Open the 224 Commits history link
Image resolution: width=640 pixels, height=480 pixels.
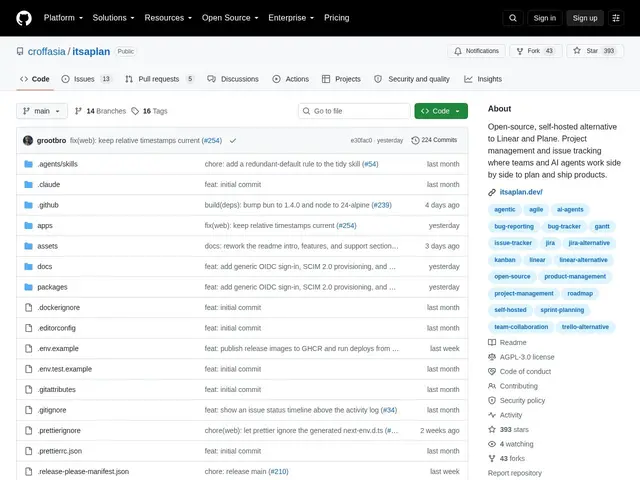point(434,140)
